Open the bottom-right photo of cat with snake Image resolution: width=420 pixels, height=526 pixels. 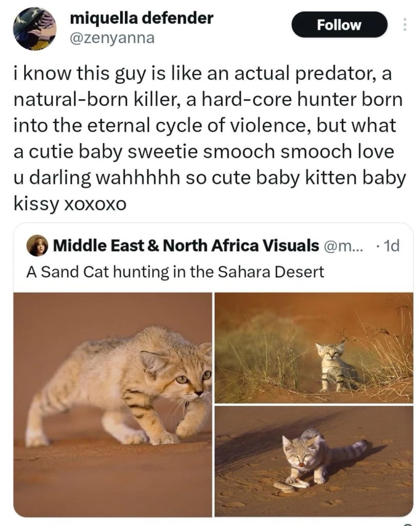[x=314, y=461]
